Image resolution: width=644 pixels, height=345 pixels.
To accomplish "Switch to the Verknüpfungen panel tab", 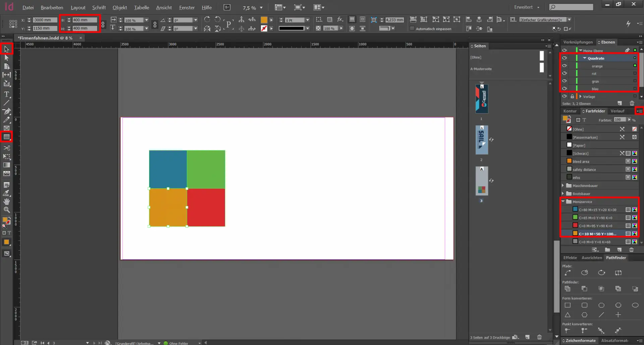I will [x=578, y=42].
